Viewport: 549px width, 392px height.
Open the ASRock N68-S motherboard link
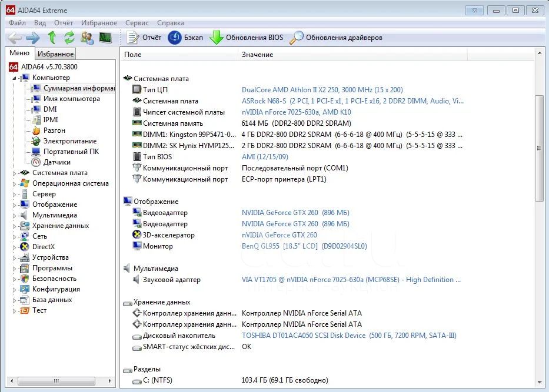coord(352,100)
